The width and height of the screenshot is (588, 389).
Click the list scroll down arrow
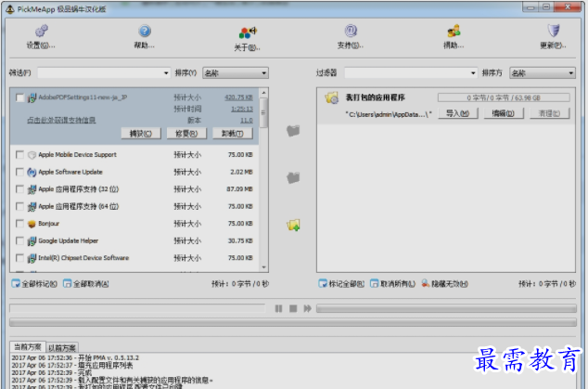(x=263, y=267)
